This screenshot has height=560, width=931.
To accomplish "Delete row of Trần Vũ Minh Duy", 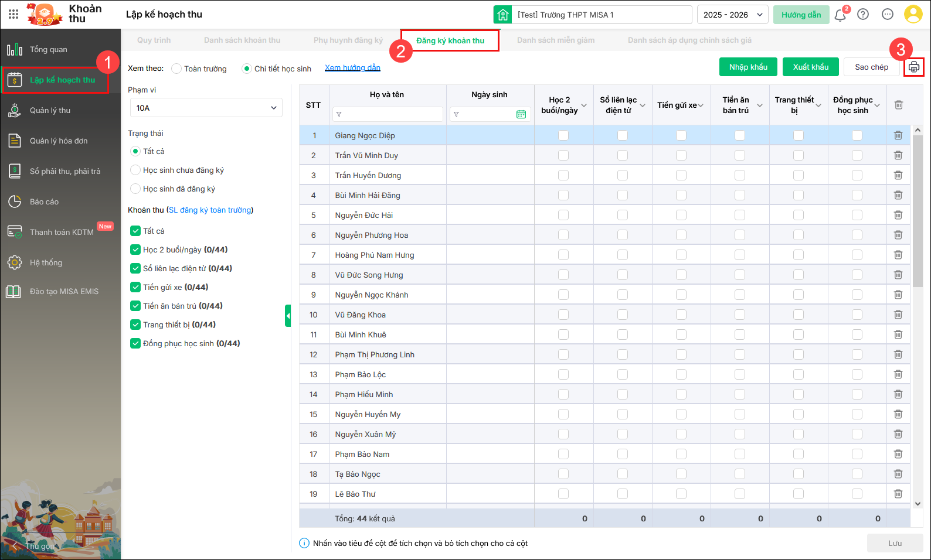I will 898,155.
